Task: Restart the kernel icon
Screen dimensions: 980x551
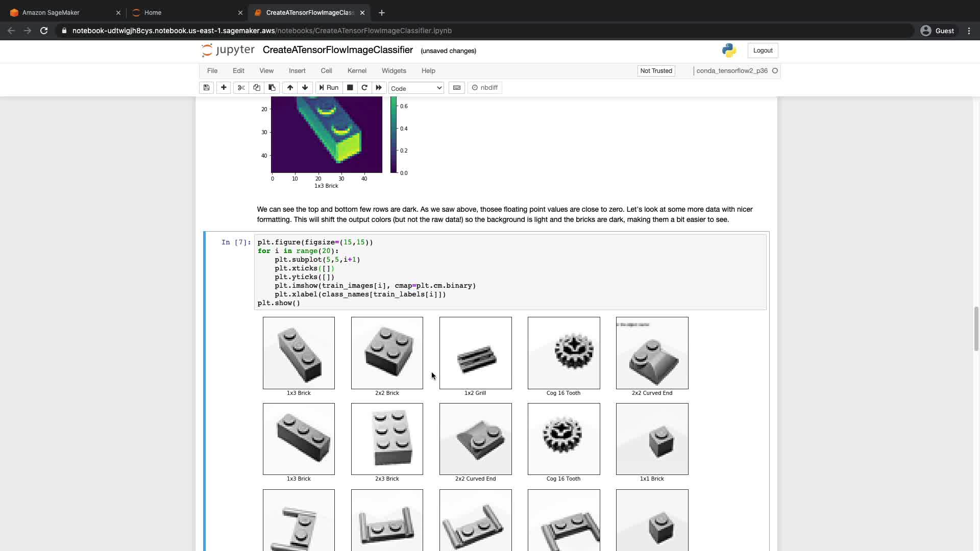Action: click(364, 88)
